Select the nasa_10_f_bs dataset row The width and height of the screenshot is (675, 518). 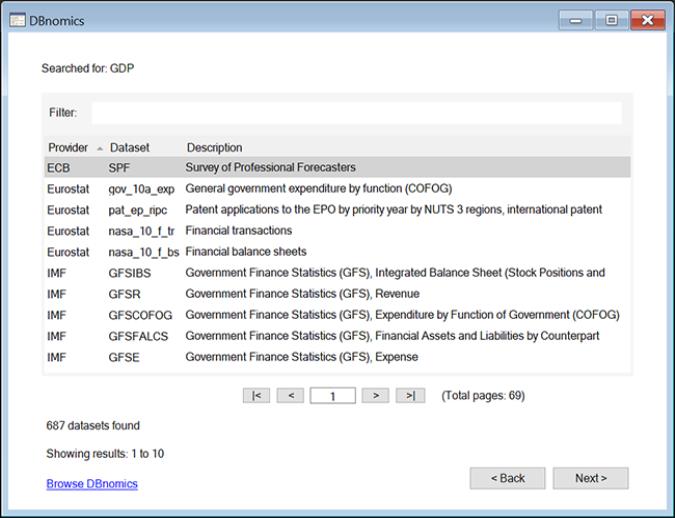[338, 252]
